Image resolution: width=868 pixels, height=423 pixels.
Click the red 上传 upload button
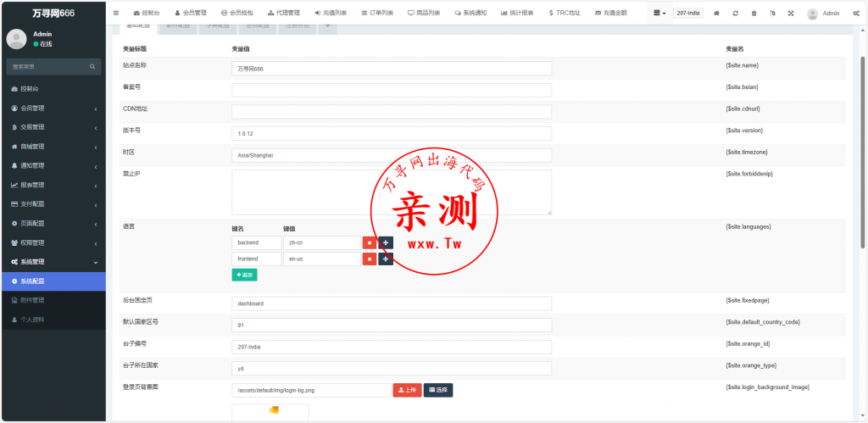(x=407, y=390)
